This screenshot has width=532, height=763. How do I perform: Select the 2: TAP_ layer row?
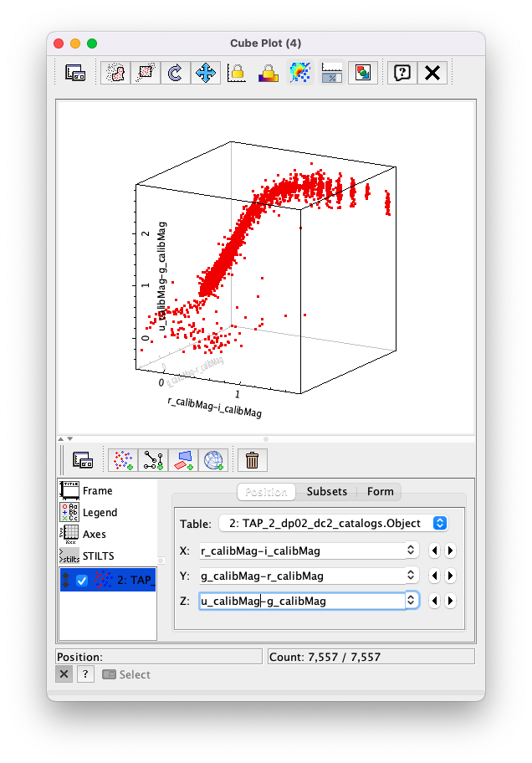coord(108,580)
